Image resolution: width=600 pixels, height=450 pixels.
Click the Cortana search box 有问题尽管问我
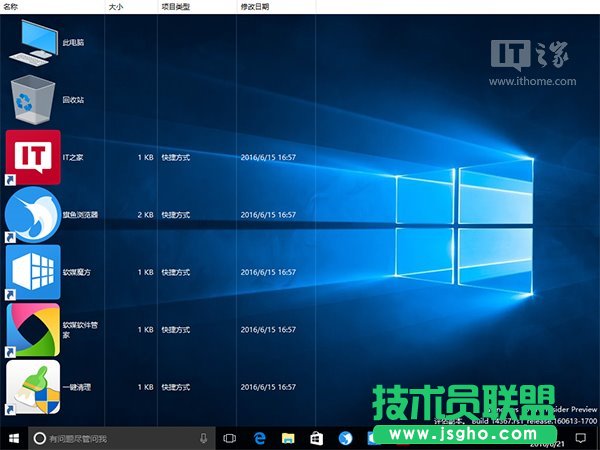click(x=122, y=439)
